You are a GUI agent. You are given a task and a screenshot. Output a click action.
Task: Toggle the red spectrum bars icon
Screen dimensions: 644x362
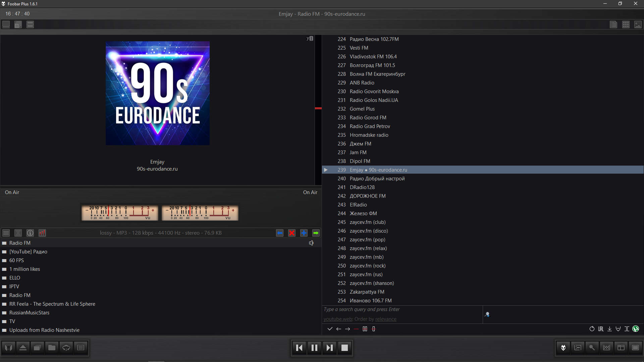(42, 233)
